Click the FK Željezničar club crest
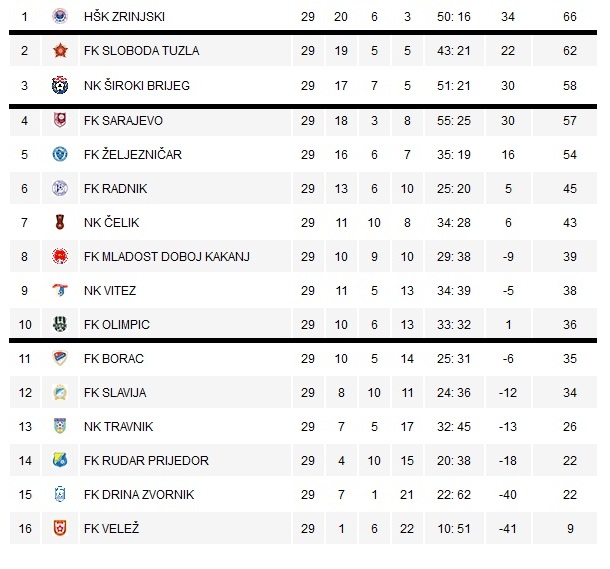The image size is (610, 569). [x=59, y=154]
